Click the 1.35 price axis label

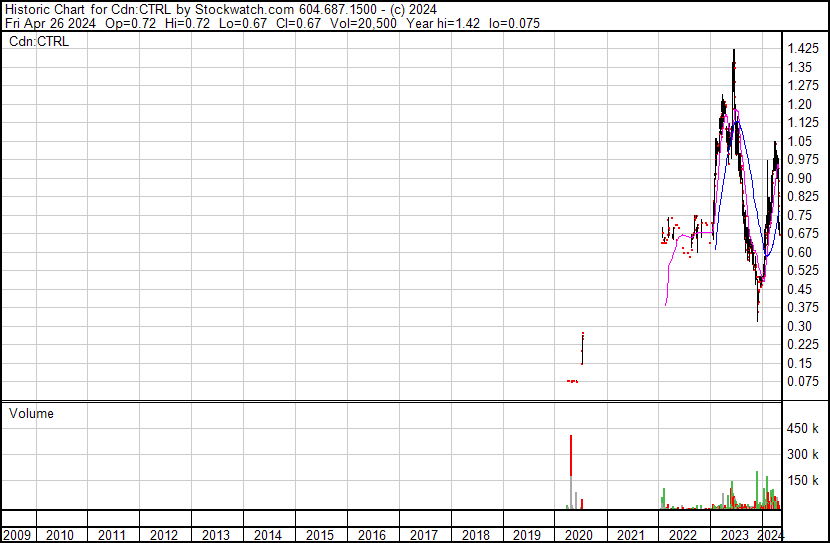pos(799,67)
